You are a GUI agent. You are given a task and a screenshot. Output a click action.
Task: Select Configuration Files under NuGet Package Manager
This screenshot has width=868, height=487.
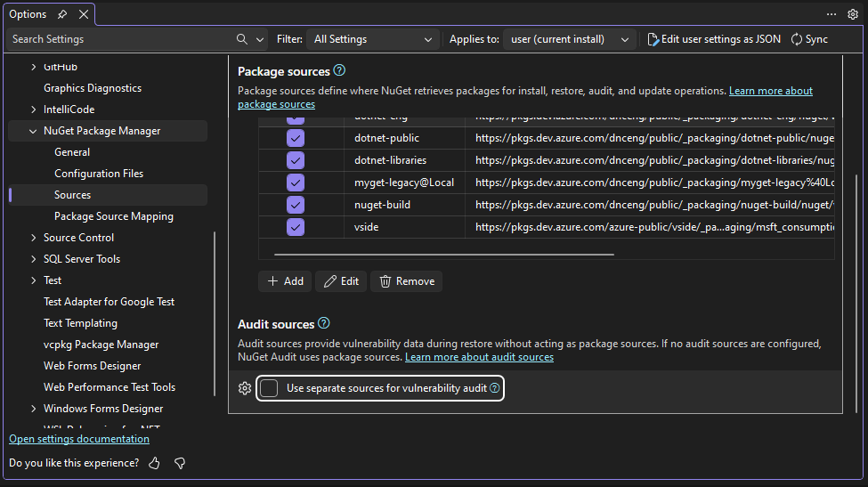coord(98,174)
